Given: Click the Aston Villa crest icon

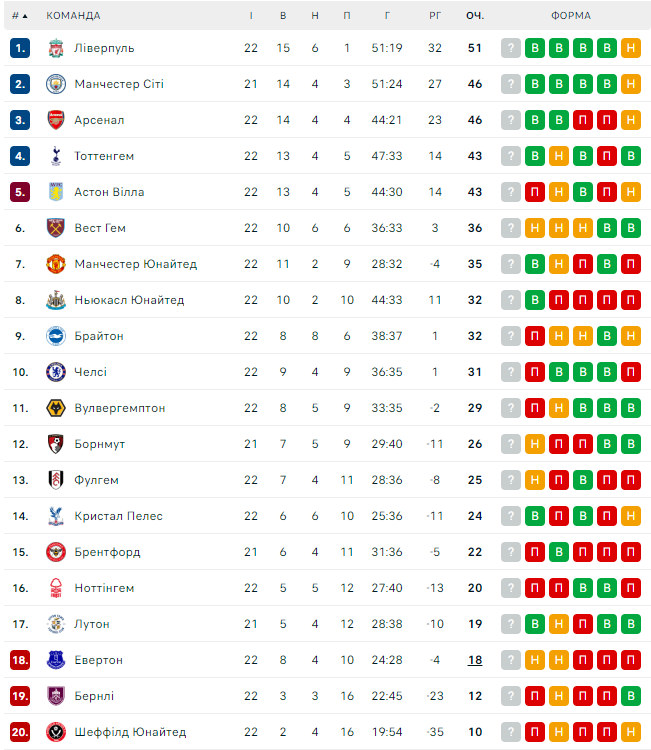Looking at the screenshot, I should [x=55, y=192].
